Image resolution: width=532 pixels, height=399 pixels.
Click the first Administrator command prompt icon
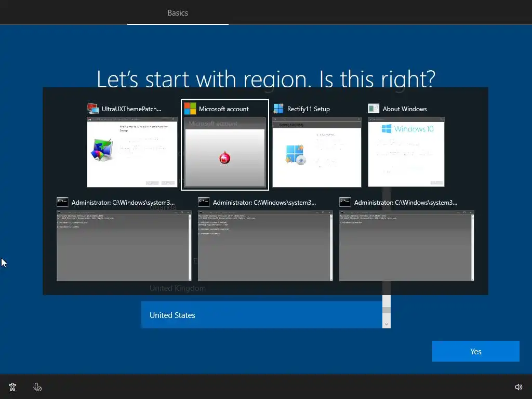[62, 202]
